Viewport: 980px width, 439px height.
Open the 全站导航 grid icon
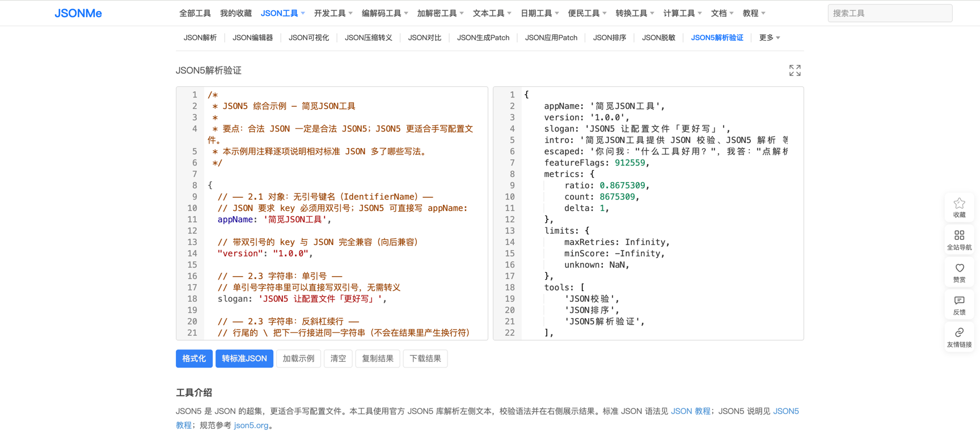coord(959,240)
